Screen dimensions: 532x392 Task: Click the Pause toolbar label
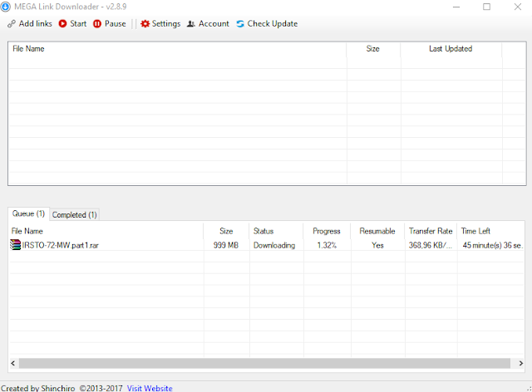[x=115, y=24]
